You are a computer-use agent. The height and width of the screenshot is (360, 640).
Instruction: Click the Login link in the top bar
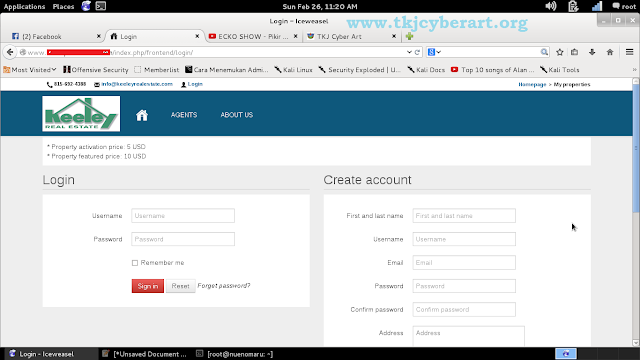195,84
